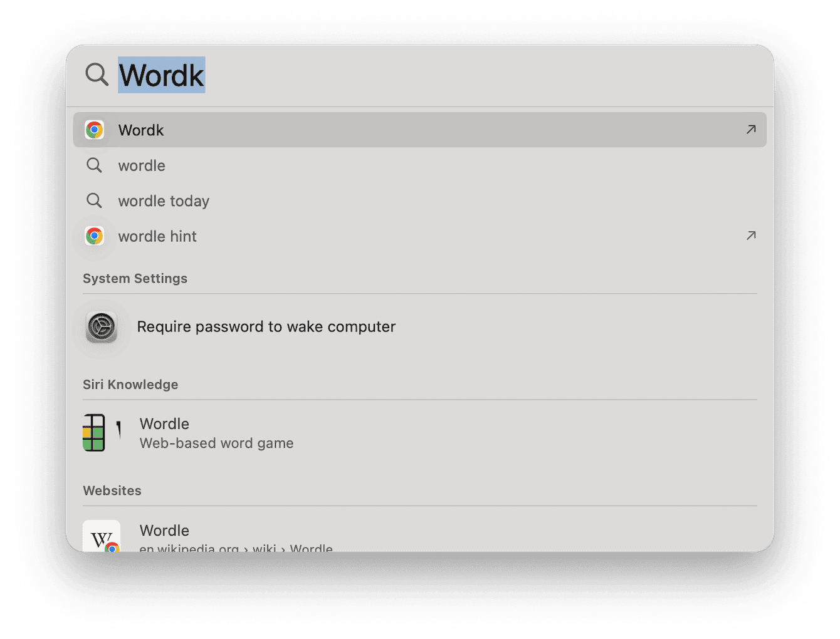Open Require password to wake computer setting
The image size is (840, 639).
pyautogui.click(x=266, y=326)
